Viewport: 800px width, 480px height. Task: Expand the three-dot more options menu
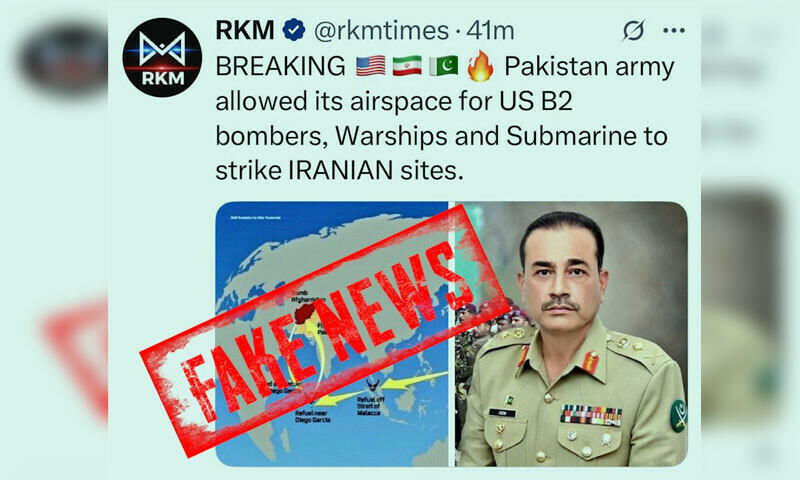[x=673, y=31]
